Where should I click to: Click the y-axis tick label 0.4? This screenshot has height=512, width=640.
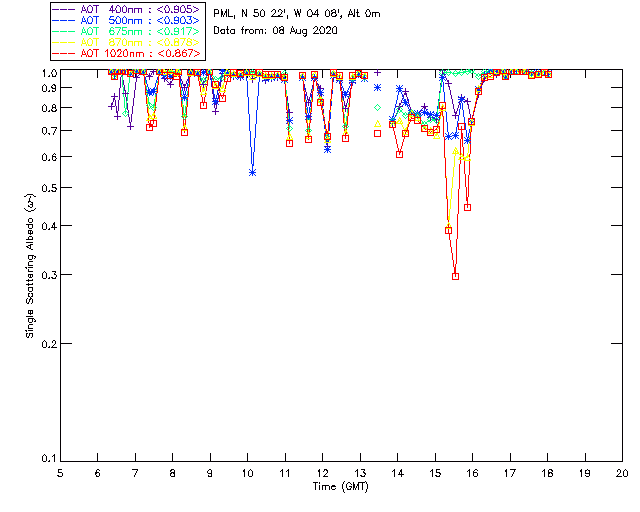click(49, 226)
